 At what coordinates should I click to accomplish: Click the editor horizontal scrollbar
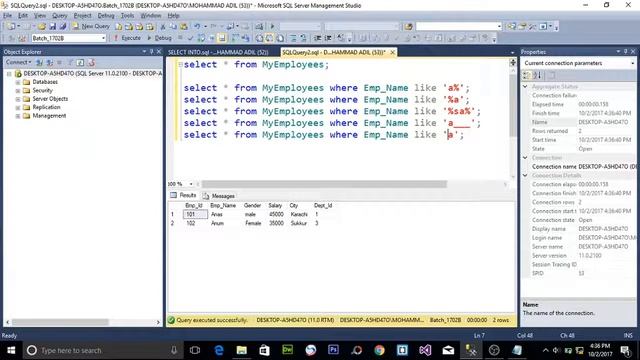coord(324,184)
